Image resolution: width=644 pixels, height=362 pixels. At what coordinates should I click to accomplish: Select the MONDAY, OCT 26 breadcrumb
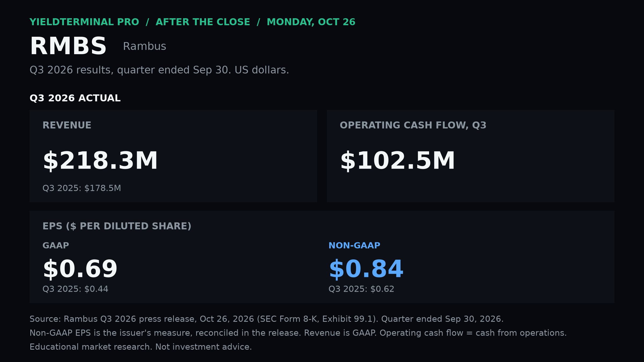[x=311, y=22]
